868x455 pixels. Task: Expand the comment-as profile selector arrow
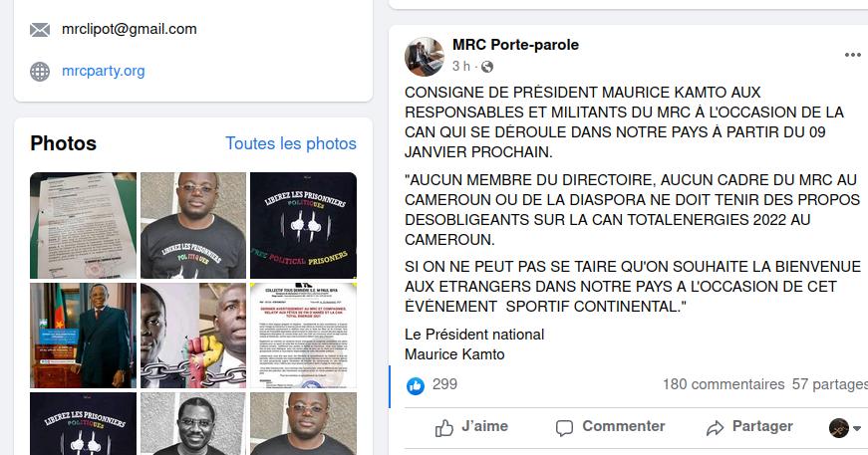(x=857, y=428)
